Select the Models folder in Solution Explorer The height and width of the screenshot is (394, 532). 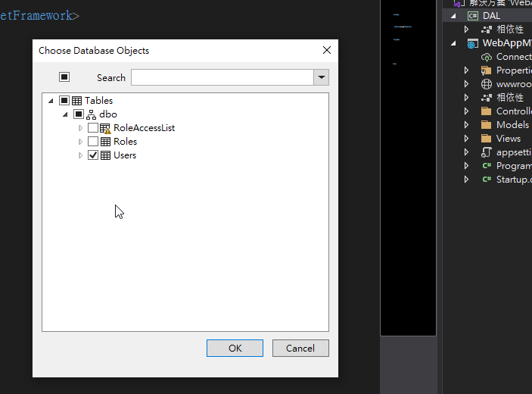click(512, 125)
